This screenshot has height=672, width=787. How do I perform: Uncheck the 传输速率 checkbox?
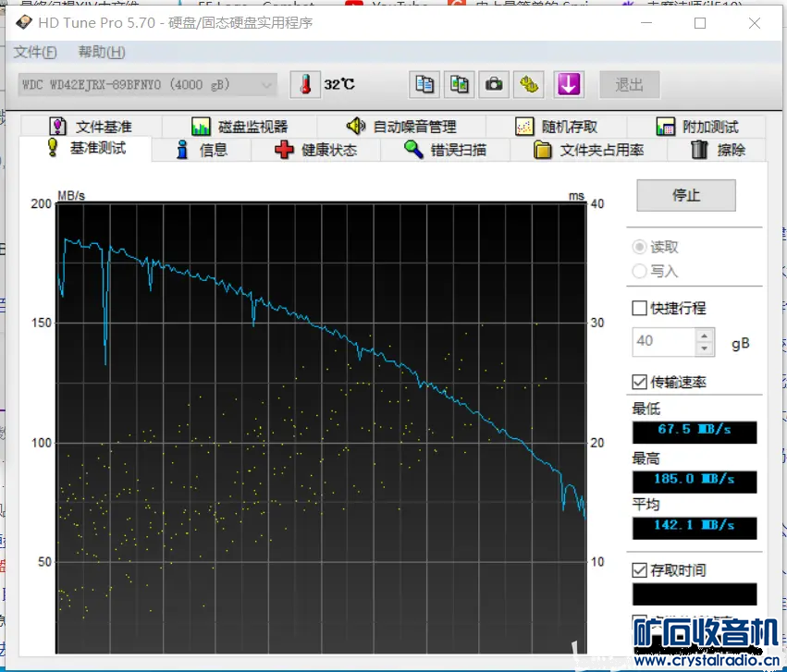639,382
